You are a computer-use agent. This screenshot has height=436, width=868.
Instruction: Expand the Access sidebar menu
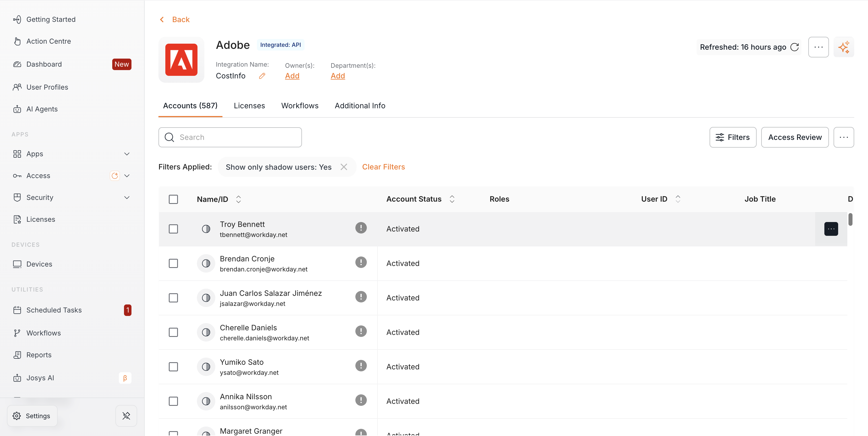pos(127,176)
